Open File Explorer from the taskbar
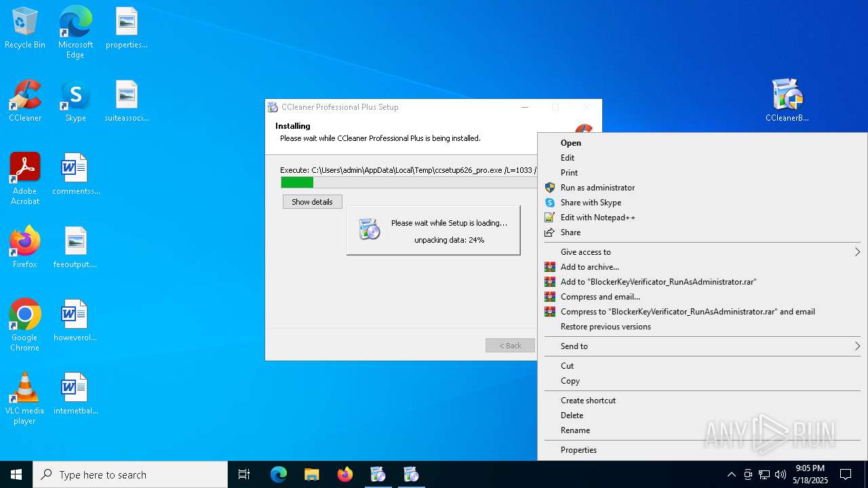 (311, 474)
